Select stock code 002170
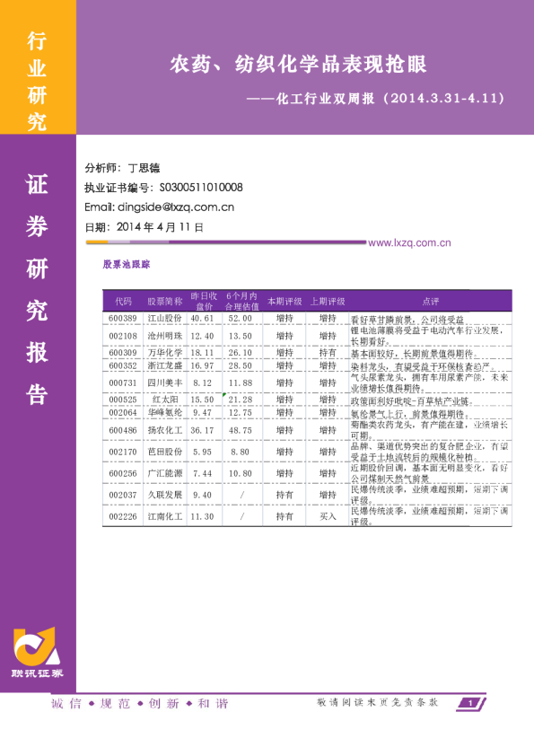Image resolution: width=534 pixels, height=756 pixels. pyautogui.click(x=123, y=452)
